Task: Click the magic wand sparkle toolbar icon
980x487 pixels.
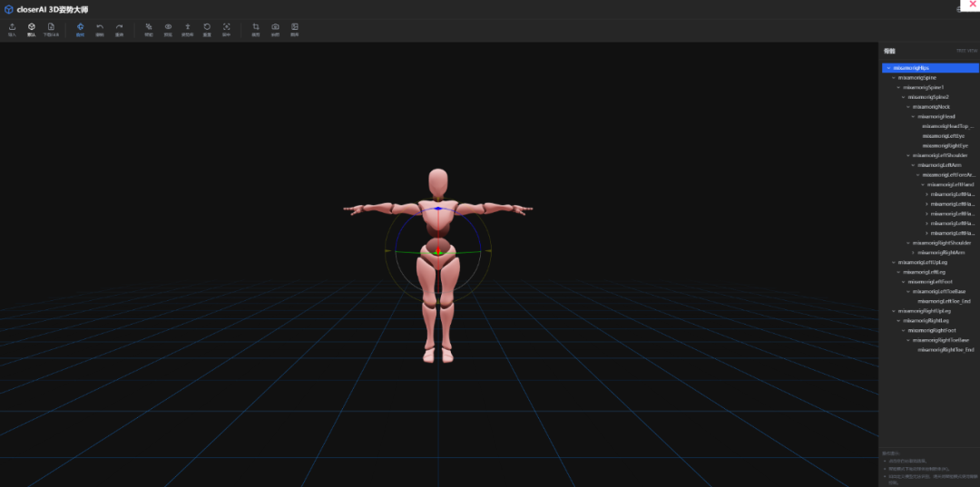Action: (149, 27)
